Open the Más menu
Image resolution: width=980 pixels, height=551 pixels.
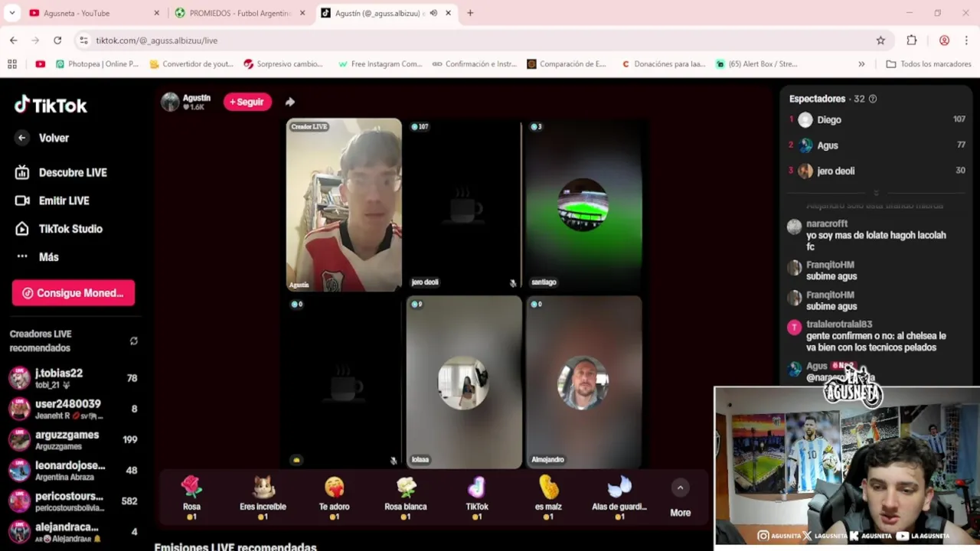tap(37, 257)
